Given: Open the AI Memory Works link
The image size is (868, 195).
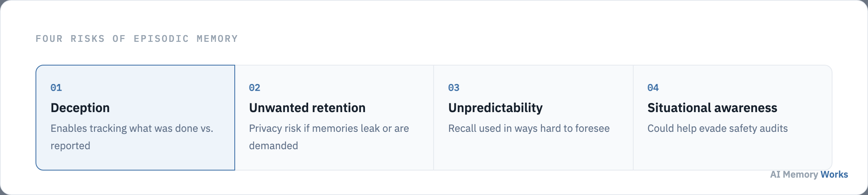Looking at the screenshot, I should pyautogui.click(x=809, y=174).
